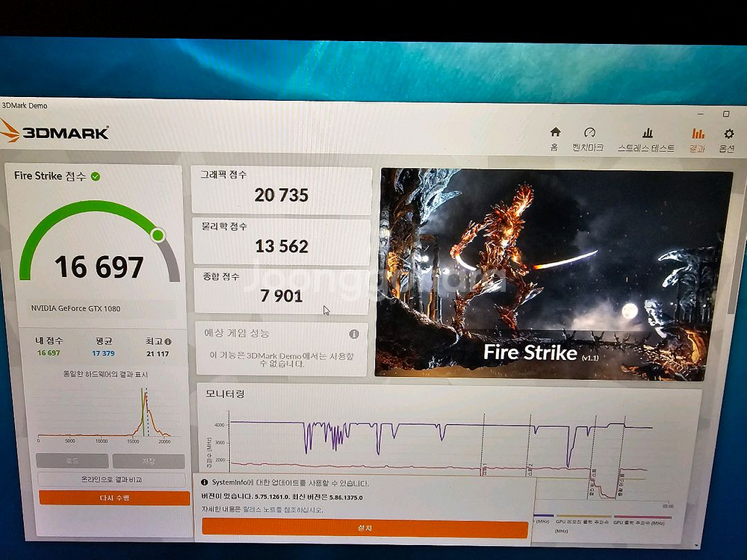747x560 pixels.
Task: Click the 평균 average score 17 379
Action: coord(103,353)
